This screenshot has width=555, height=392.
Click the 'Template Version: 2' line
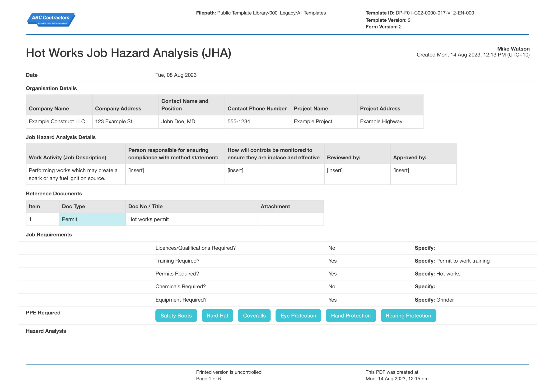click(388, 20)
